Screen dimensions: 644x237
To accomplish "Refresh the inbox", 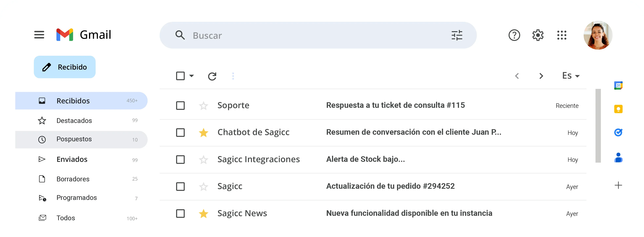I will [x=212, y=76].
